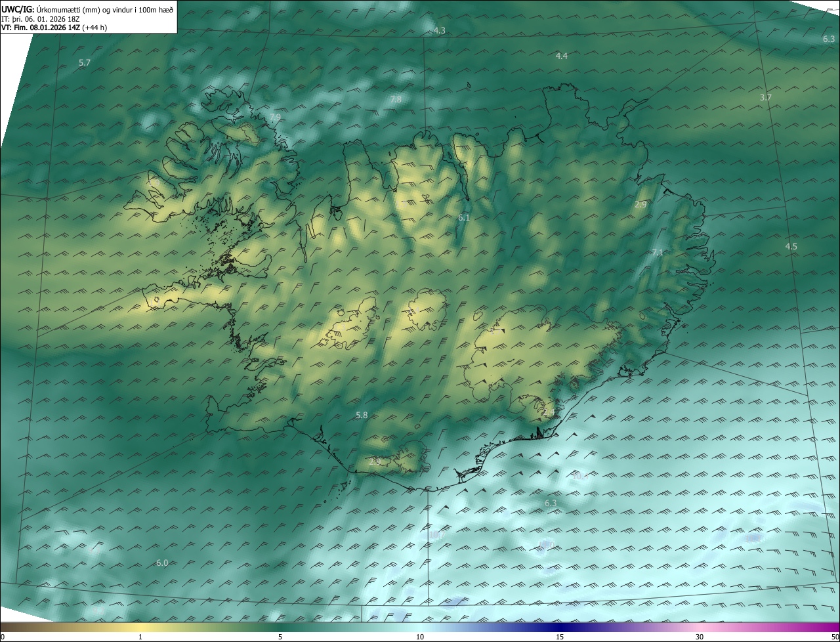840x642 pixels.
Task: Click the 4.4 value label on the map
Action: point(561,56)
